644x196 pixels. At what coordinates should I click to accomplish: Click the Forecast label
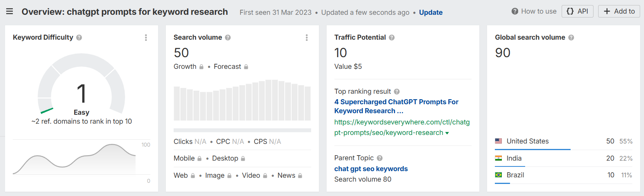point(227,66)
